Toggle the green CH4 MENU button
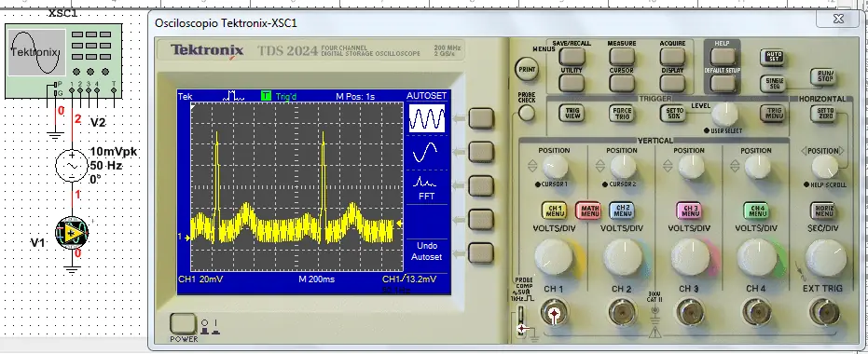The height and width of the screenshot is (354, 868). click(756, 211)
